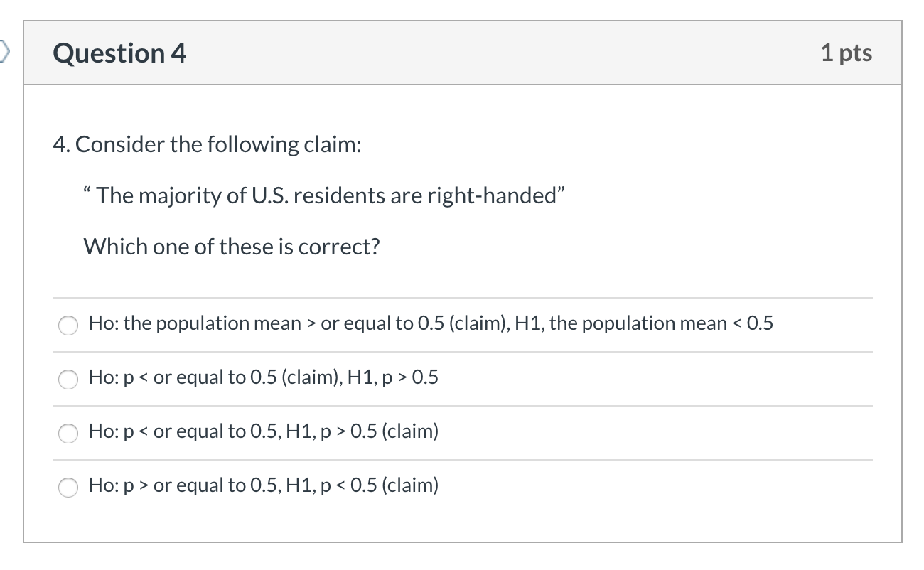
Task: Click the second answer choice label
Action: pyautogui.click(x=263, y=377)
